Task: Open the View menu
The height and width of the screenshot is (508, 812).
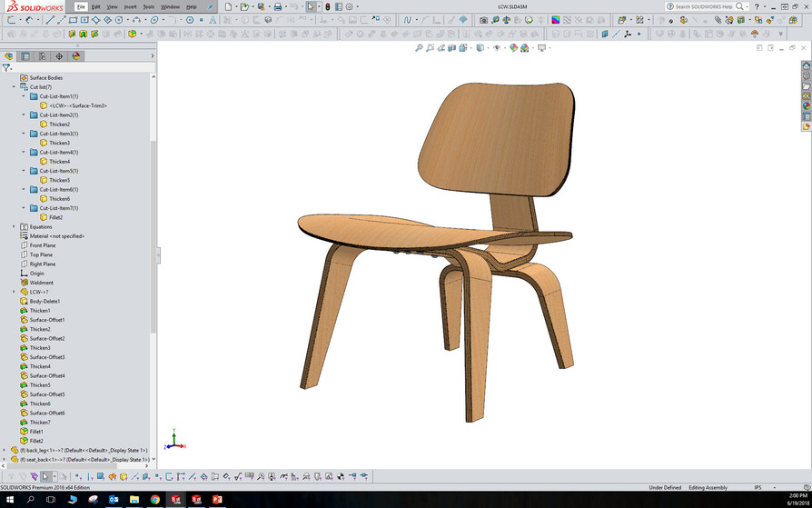Action: (112, 6)
